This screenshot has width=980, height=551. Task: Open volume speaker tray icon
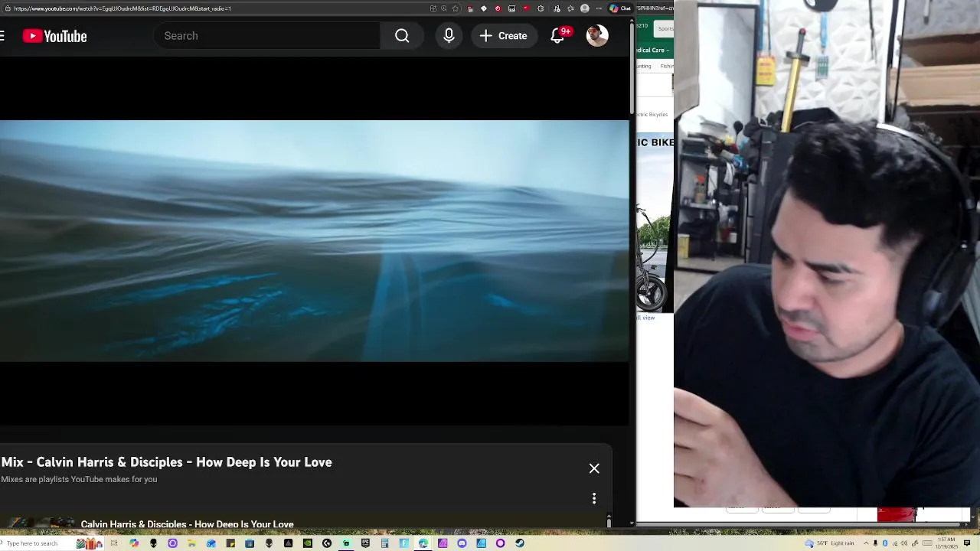[904, 543]
